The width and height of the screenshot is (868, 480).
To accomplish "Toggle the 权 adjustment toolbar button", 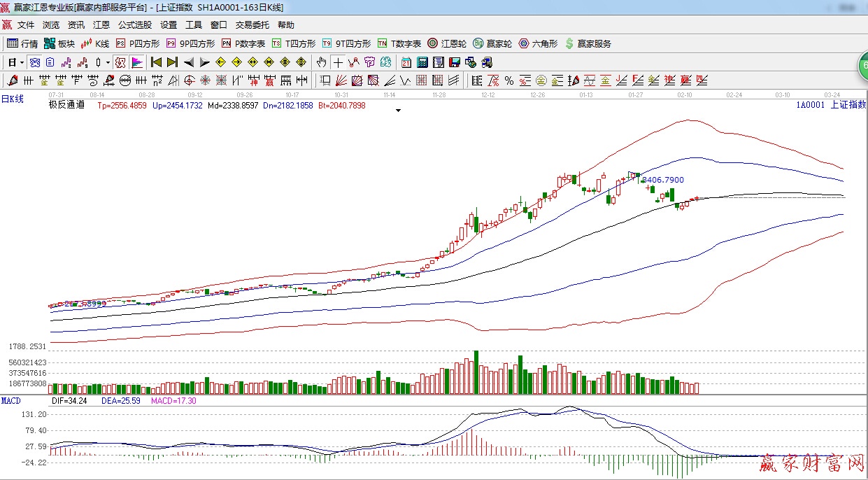I will click(x=120, y=62).
